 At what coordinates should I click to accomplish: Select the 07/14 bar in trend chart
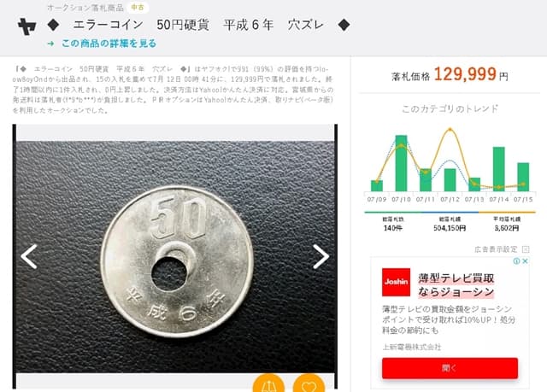tap(498, 169)
